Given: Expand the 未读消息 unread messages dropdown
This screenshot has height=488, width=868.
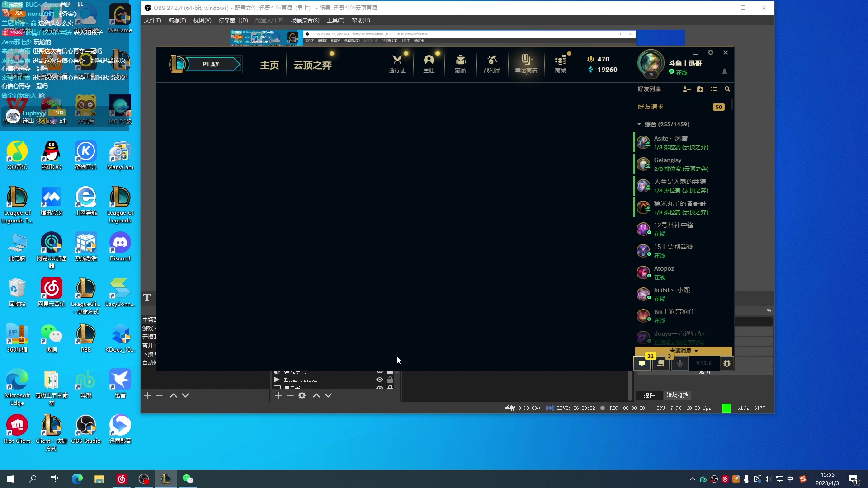Looking at the screenshot, I should 684,351.
